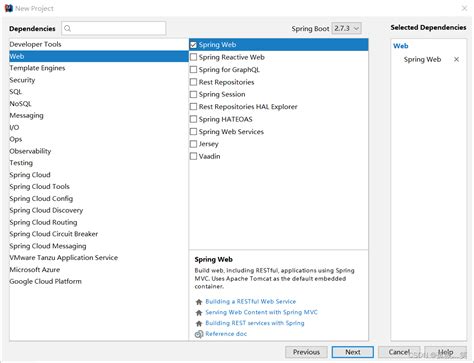Image resolution: width=474 pixels, height=363 pixels.
Task: Open Building a RESTful Web Service link
Action: (x=251, y=302)
